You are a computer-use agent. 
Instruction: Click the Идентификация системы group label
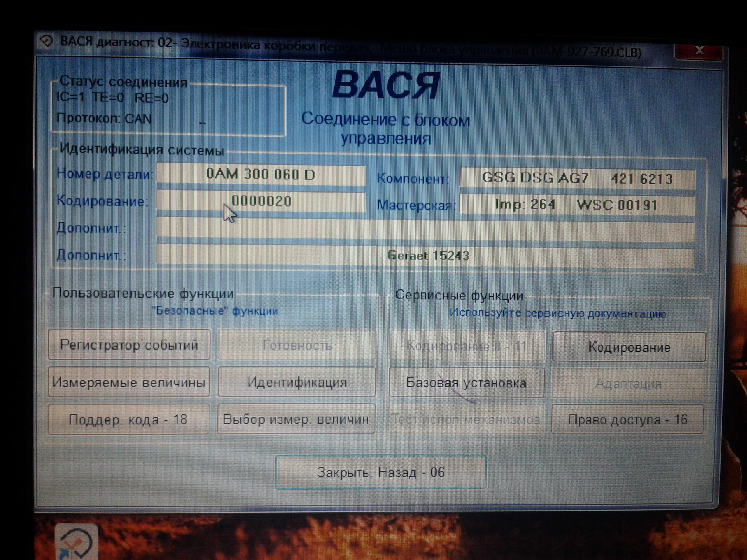(x=142, y=149)
